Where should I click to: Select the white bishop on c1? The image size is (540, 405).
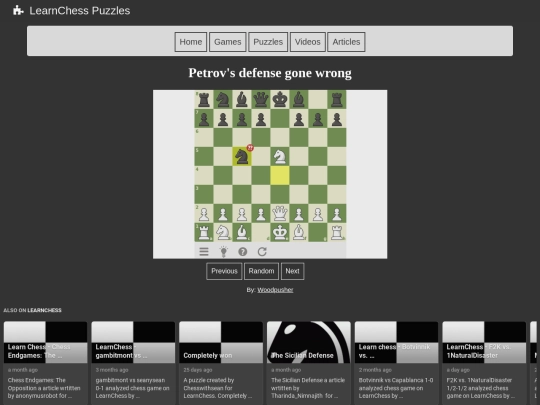point(242,232)
